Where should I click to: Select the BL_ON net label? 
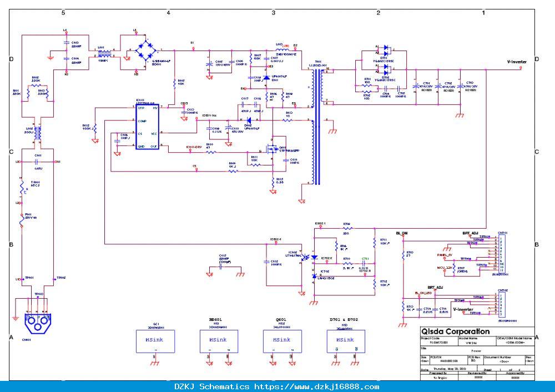pos(401,233)
